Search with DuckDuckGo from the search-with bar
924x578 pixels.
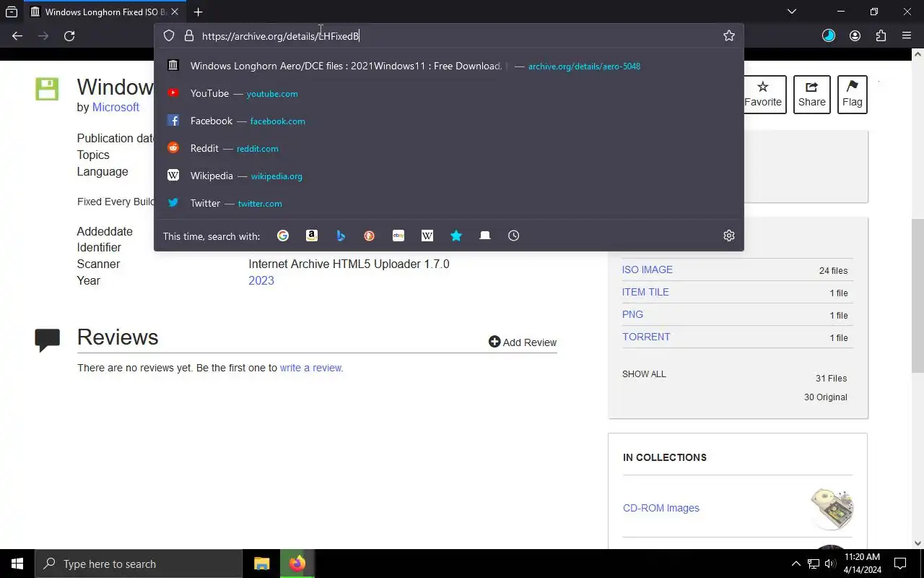[x=370, y=236]
